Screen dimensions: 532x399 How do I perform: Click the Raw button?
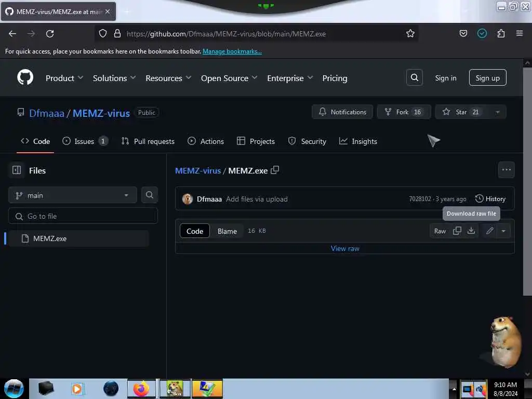coord(440,231)
